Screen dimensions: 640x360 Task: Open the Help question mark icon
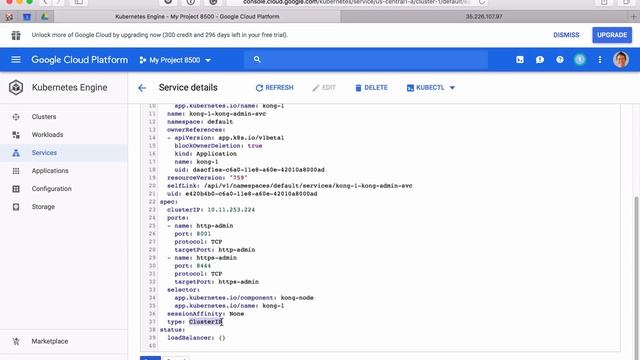(x=560, y=60)
